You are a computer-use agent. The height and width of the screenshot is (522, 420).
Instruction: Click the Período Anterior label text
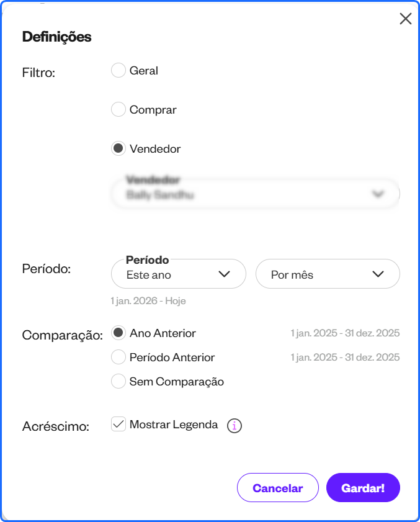[x=172, y=358]
